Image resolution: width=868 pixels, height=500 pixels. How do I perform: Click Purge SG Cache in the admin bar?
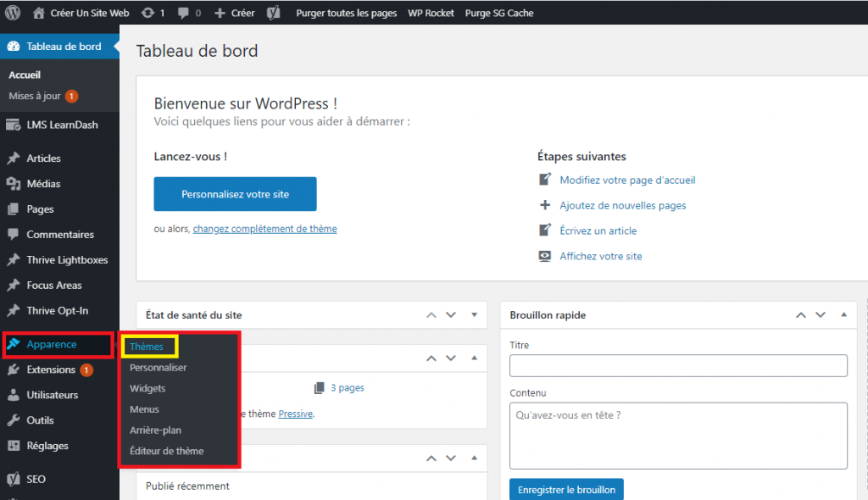click(499, 13)
